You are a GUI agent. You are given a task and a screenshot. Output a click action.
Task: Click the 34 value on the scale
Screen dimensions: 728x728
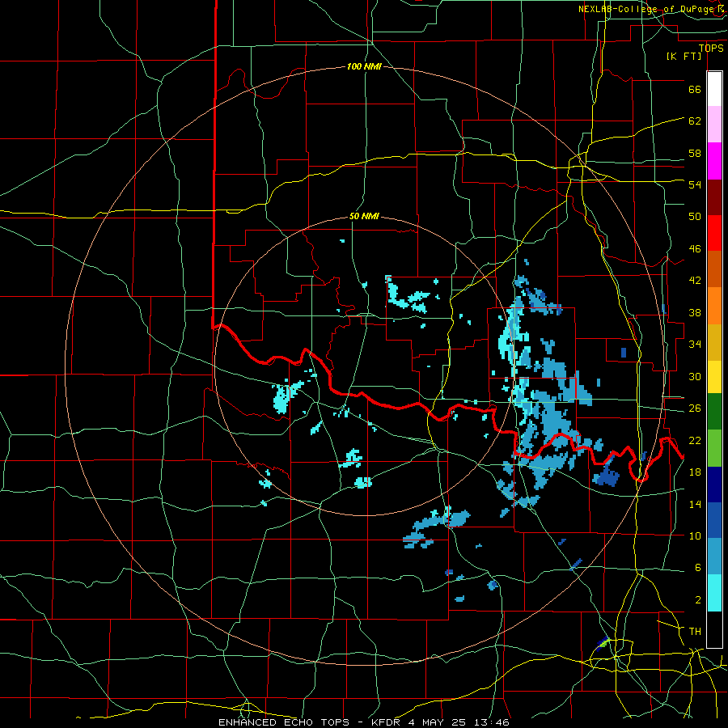(695, 345)
